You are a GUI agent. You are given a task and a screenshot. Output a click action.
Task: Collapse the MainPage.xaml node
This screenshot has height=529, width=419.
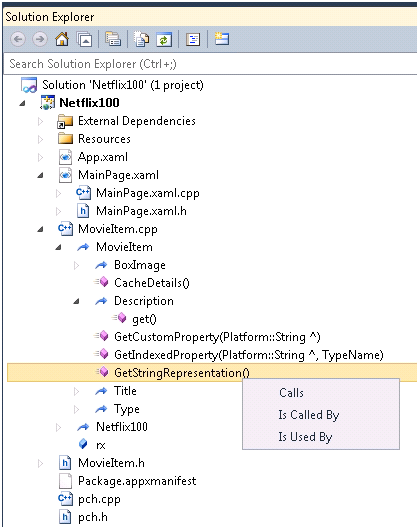40,175
